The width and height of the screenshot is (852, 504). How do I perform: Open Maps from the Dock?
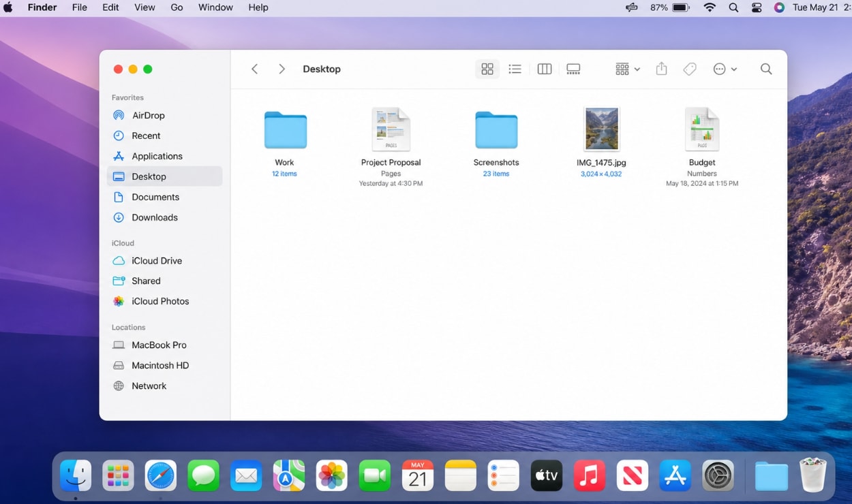(289, 475)
